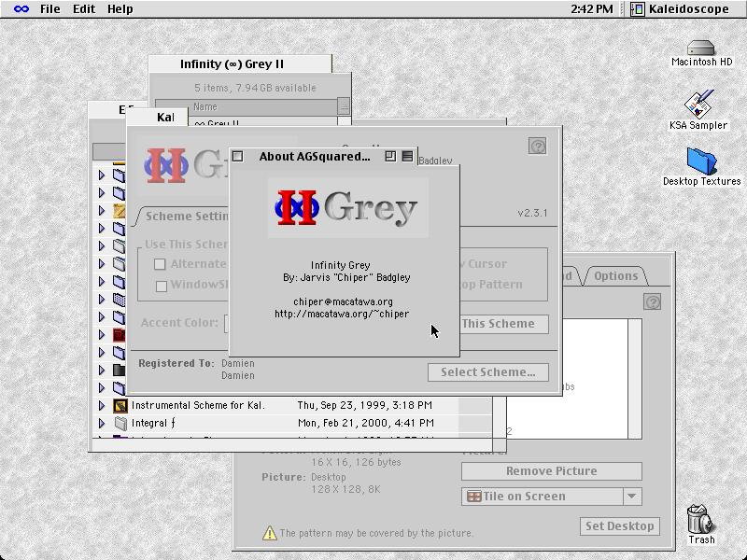Image resolution: width=747 pixels, height=560 pixels.
Task: Toggle the WindowSh... checkbox in Scheme Settings
Action: [162, 286]
